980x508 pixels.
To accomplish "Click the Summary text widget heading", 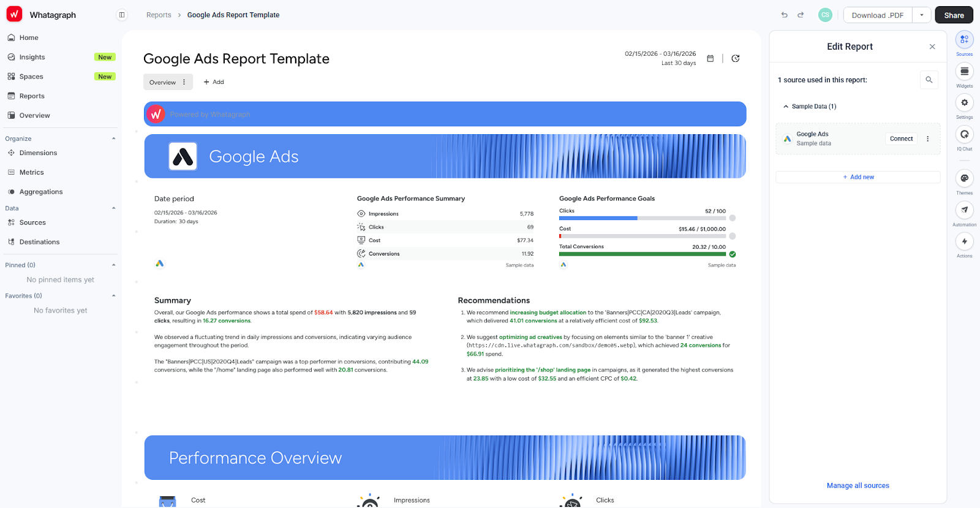I will tap(173, 300).
